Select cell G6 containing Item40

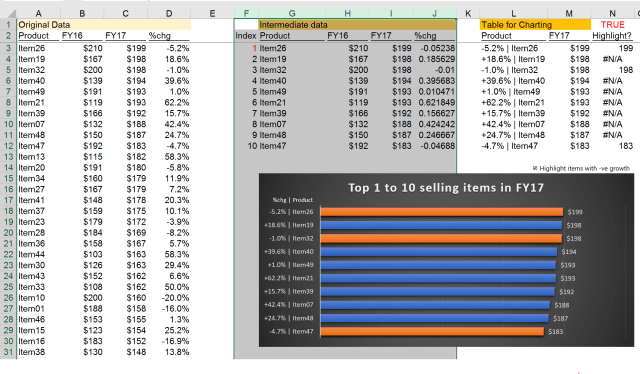tap(292, 81)
